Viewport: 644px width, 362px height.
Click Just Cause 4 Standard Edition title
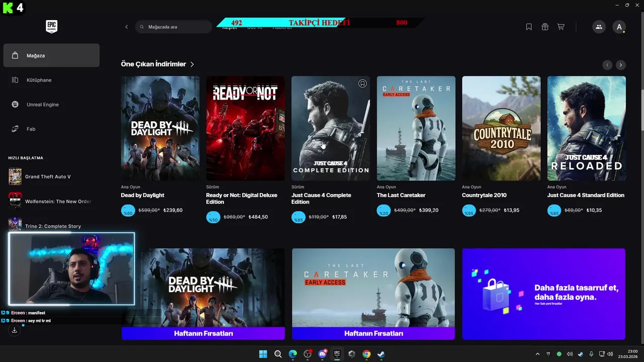click(586, 195)
